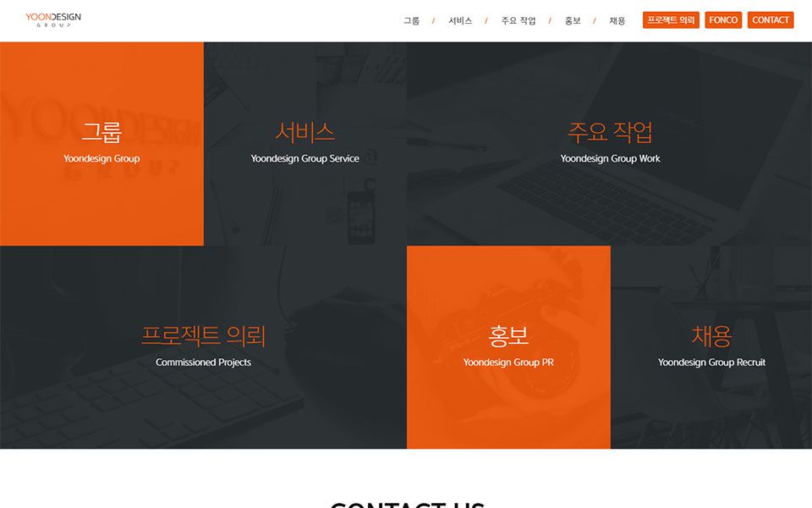This screenshot has height=508, width=812.
Task: Select the large 채용 tile heading
Action: [x=711, y=336]
